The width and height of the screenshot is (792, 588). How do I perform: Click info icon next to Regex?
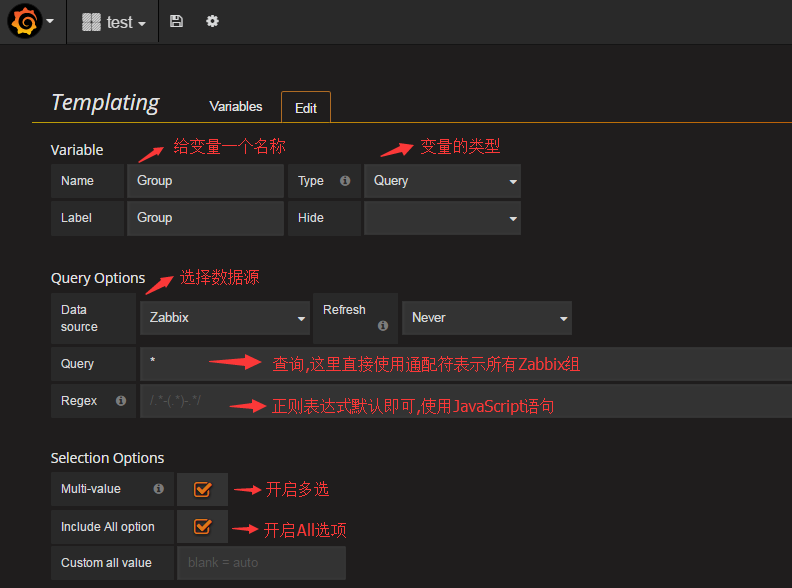[x=121, y=401]
